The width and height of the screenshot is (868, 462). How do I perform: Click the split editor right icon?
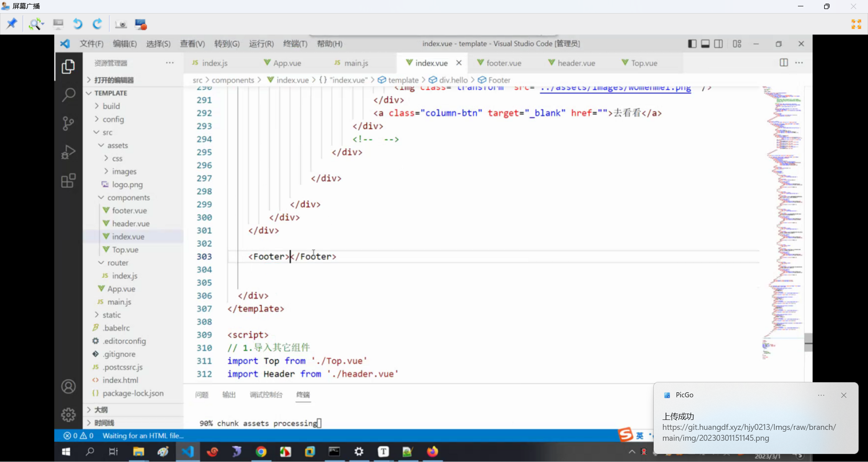pyautogui.click(x=784, y=63)
